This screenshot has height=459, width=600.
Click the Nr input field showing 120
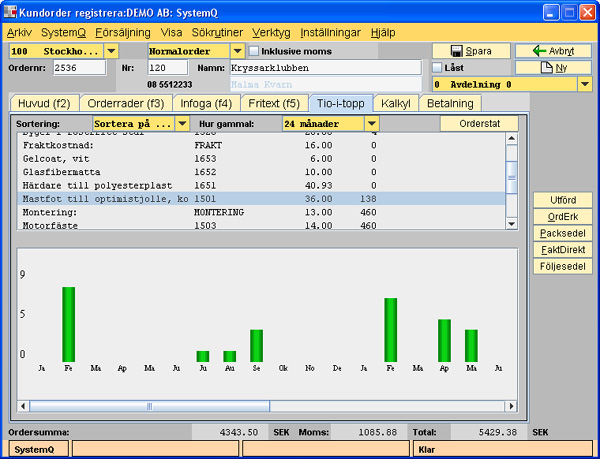168,68
